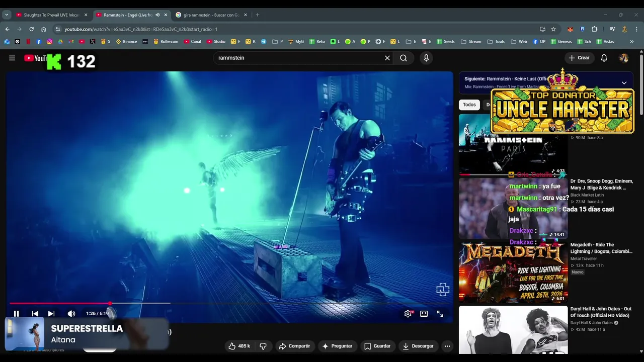Open Megadeth Ride The Lightning Bogota video
The height and width of the screenshot is (362, 644).
(513, 273)
